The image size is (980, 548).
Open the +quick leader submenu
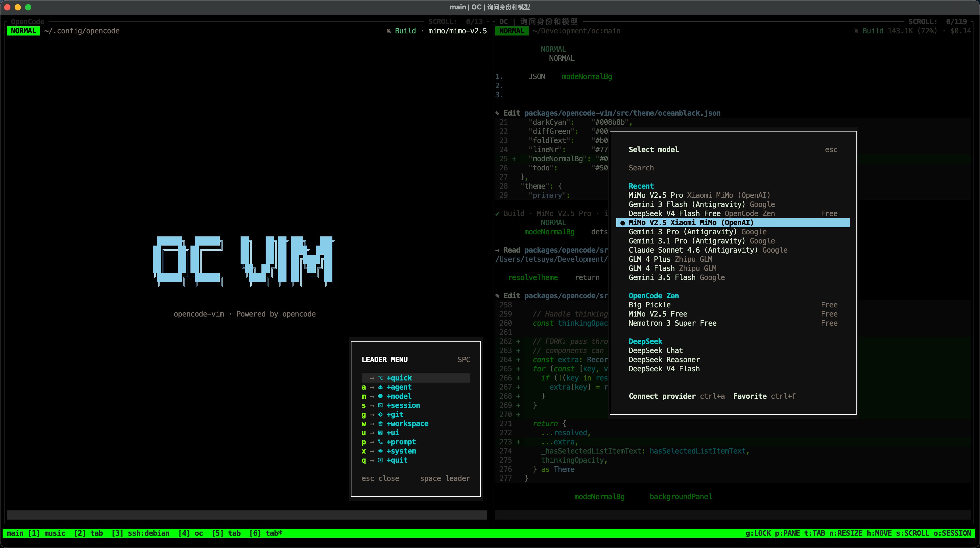[x=416, y=378]
